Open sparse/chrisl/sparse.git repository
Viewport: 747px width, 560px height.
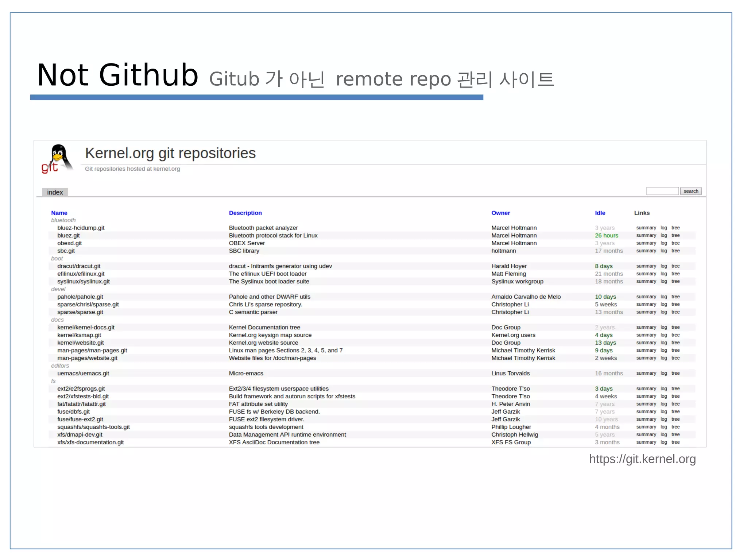coord(88,305)
